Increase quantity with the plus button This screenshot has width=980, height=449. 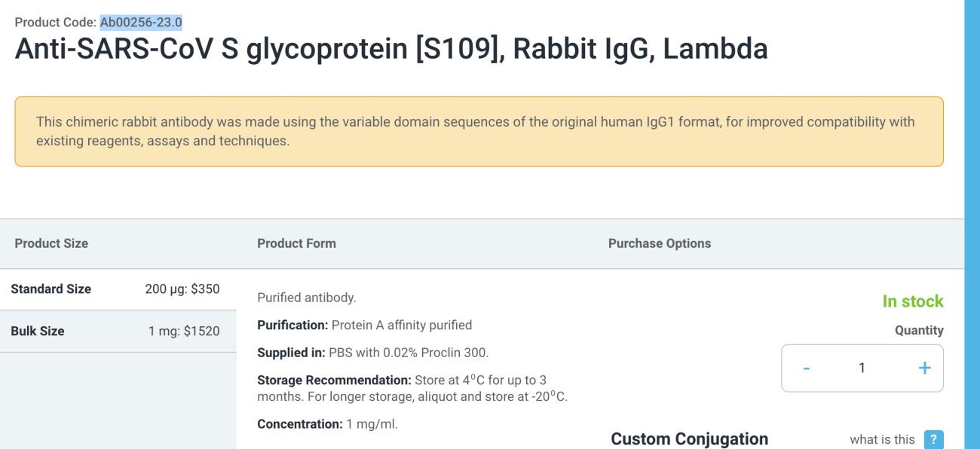[x=925, y=368]
